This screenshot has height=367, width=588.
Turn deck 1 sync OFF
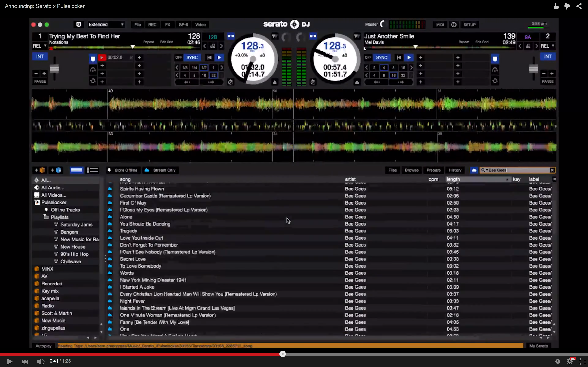(x=178, y=57)
